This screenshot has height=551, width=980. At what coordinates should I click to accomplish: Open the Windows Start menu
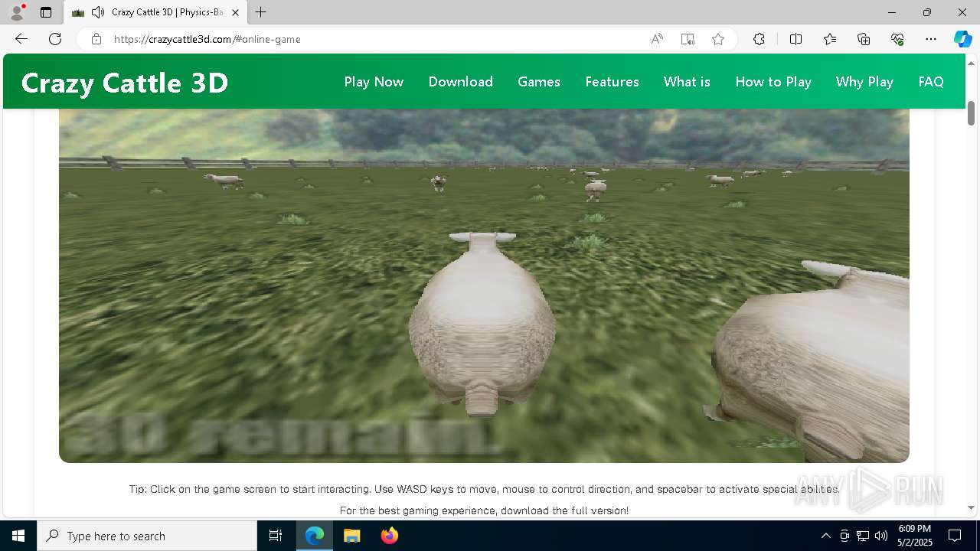[x=18, y=536]
